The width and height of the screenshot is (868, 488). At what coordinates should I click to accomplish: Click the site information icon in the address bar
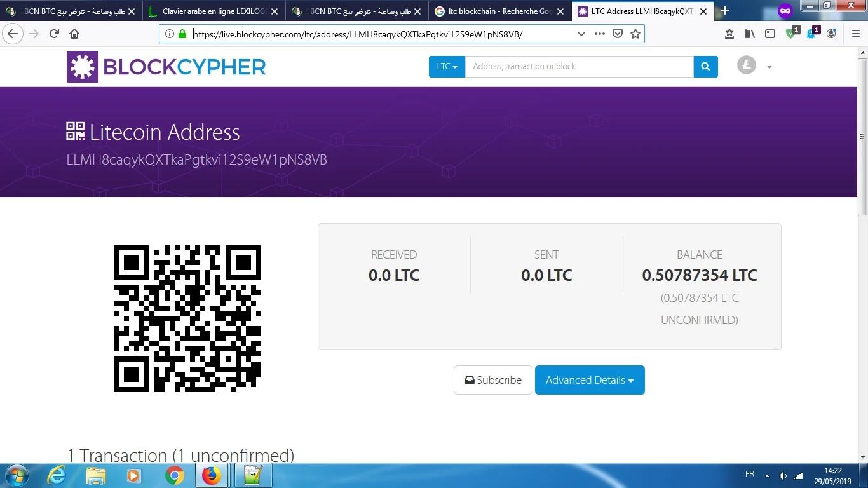tap(170, 34)
